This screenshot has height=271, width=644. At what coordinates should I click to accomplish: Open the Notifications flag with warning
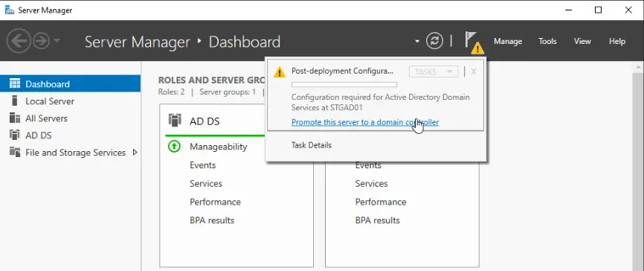pyautogui.click(x=474, y=42)
